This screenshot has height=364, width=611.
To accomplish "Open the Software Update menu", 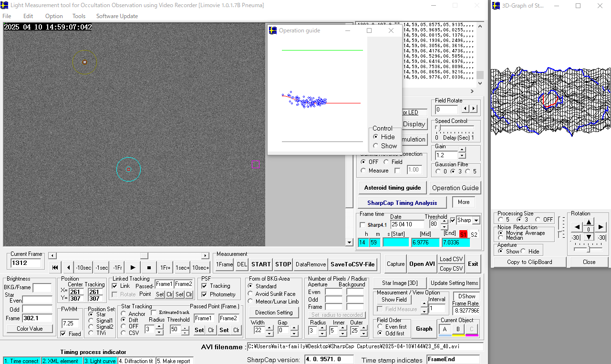I will (117, 16).
